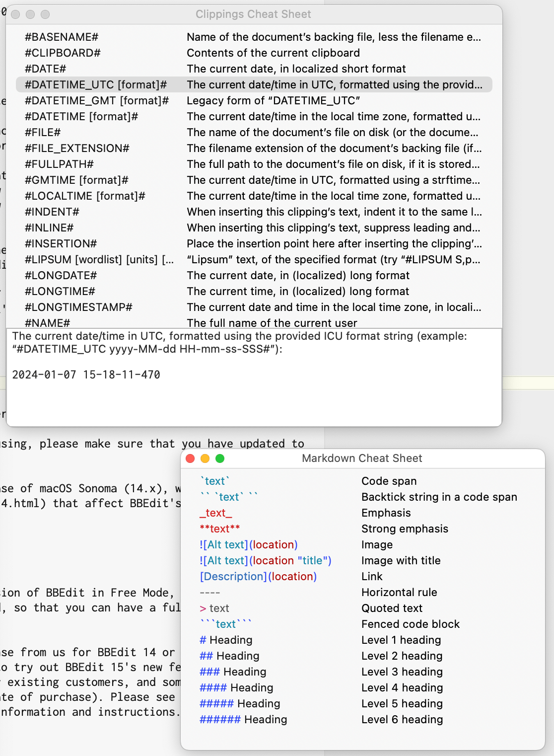
Task: Zoom the Markdown Cheat Sheet window
Action: (220, 458)
